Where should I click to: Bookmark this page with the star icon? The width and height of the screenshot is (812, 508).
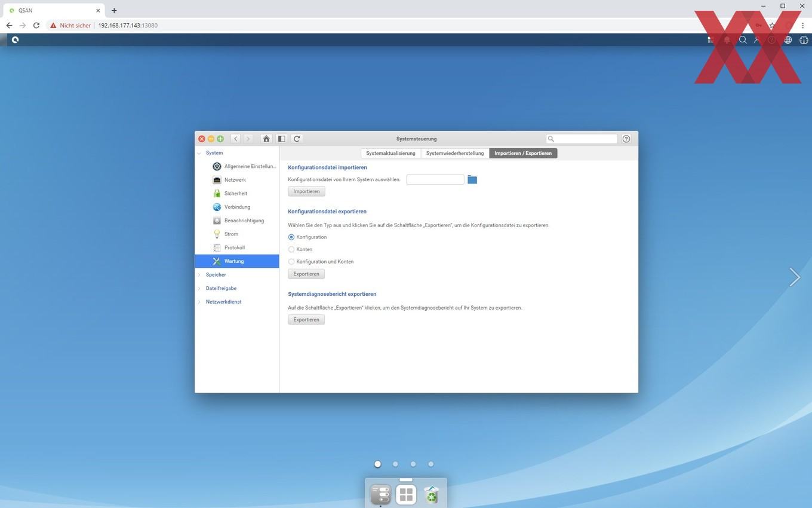[772, 26]
